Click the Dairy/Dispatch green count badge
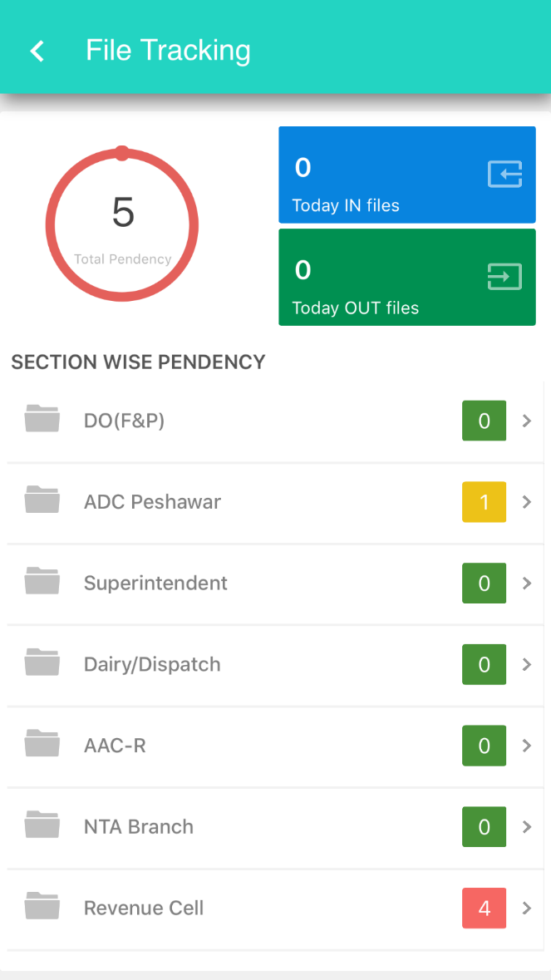 pos(484,665)
